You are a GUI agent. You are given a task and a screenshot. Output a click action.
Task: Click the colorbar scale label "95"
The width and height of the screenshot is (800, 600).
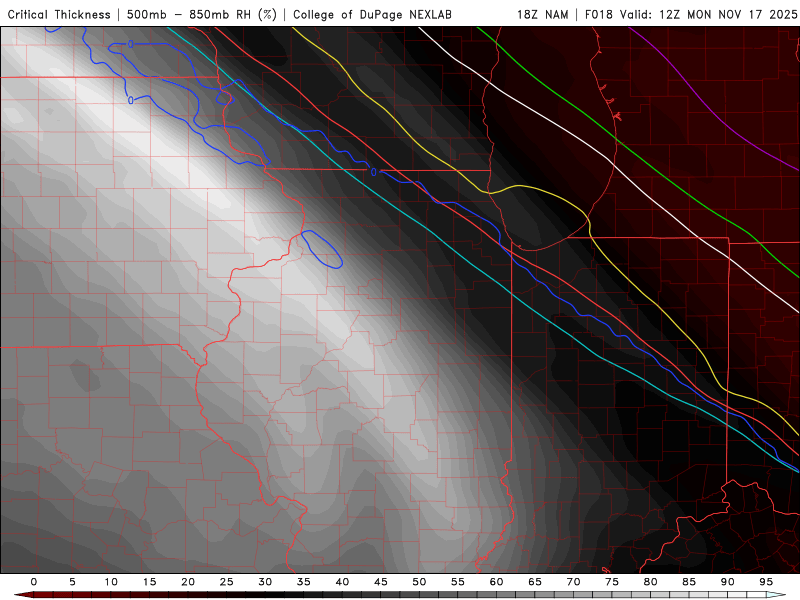tap(766, 582)
